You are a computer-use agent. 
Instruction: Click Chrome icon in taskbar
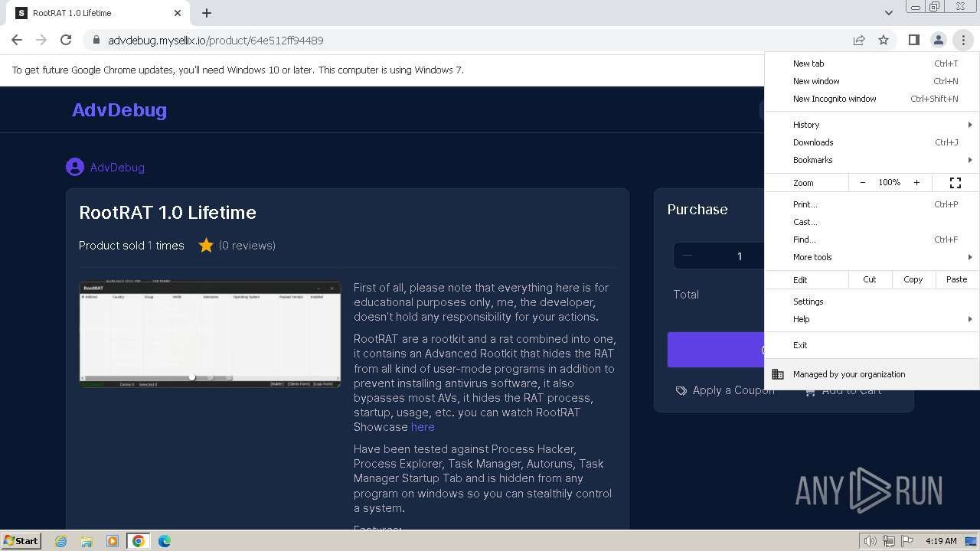(139, 541)
